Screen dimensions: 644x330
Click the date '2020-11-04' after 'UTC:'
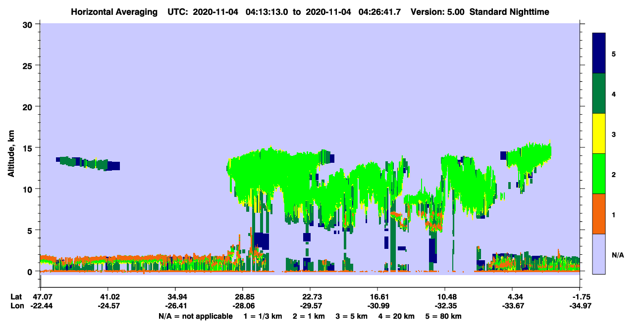click(x=216, y=12)
